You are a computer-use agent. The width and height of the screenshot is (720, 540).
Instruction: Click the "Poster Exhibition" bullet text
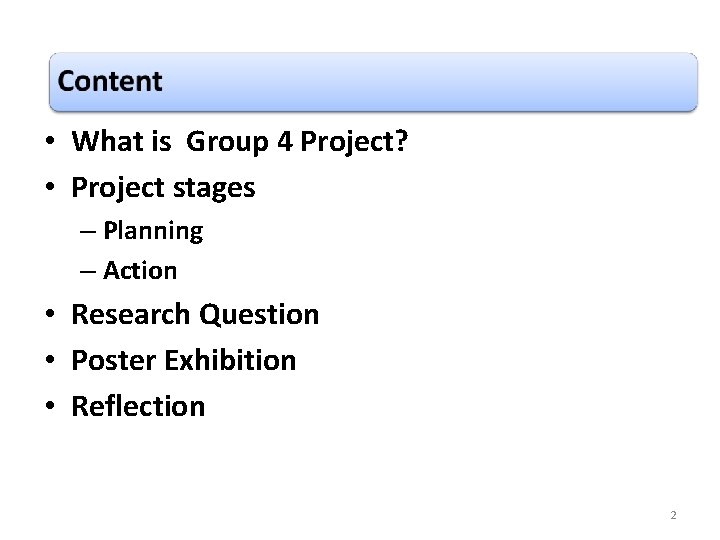pyautogui.click(x=183, y=360)
